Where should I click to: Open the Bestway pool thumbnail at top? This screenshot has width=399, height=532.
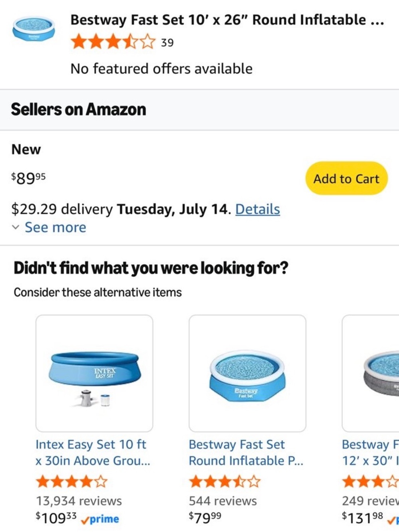coord(34,28)
